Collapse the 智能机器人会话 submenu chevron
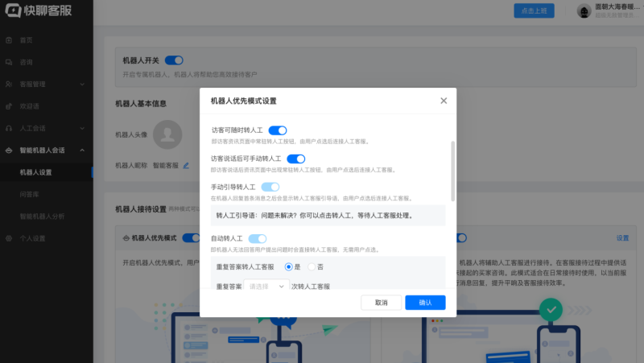The width and height of the screenshot is (644, 363). (x=82, y=151)
